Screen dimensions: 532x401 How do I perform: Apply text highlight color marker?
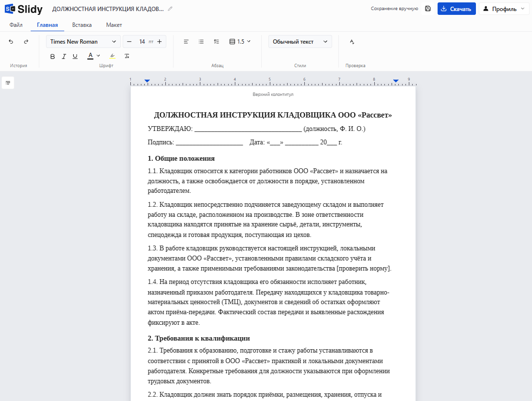pyautogui.click(x=112, y=56)
